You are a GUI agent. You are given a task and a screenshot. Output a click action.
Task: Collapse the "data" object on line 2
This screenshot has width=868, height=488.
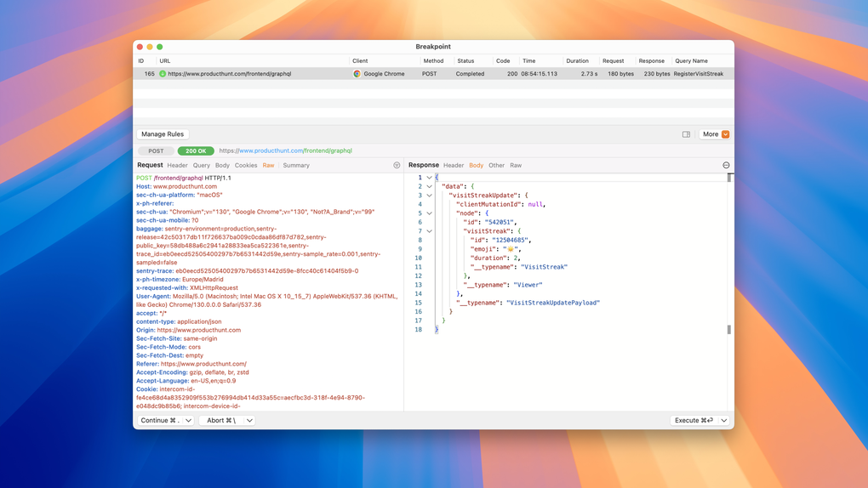429,186
